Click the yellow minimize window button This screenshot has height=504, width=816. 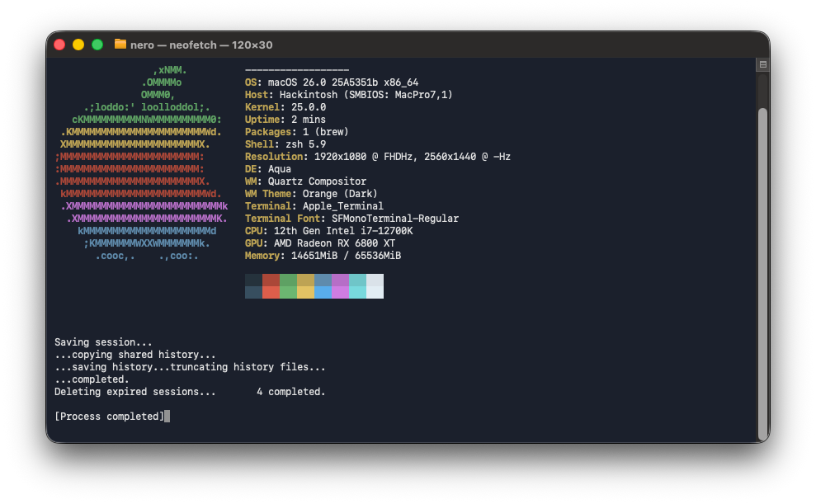click(78, 45)
